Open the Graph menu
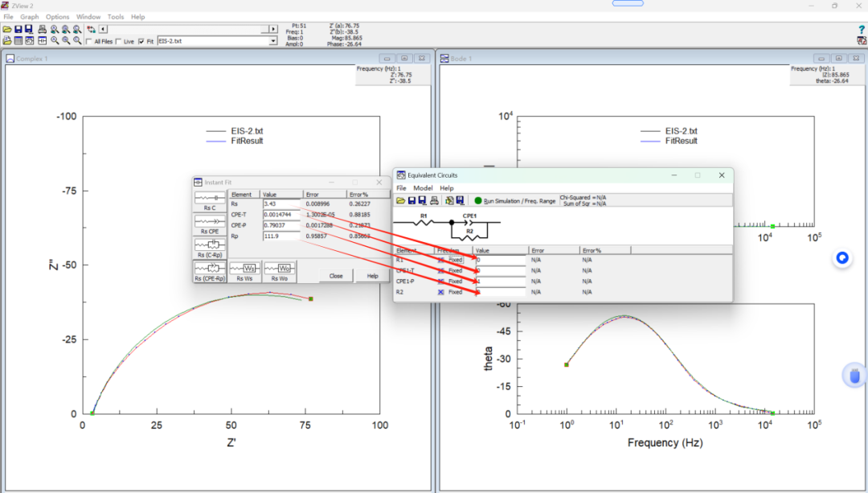The height and width of the screenshot is (493, 868). (30, 17)
